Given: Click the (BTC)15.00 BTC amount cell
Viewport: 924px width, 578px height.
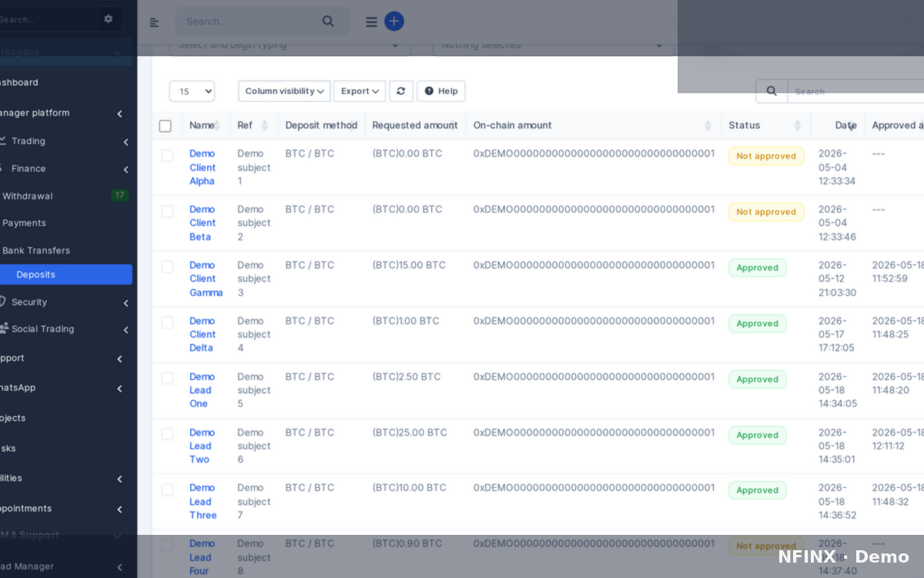Looking at the screenshot, I should (x=409, y=265).
